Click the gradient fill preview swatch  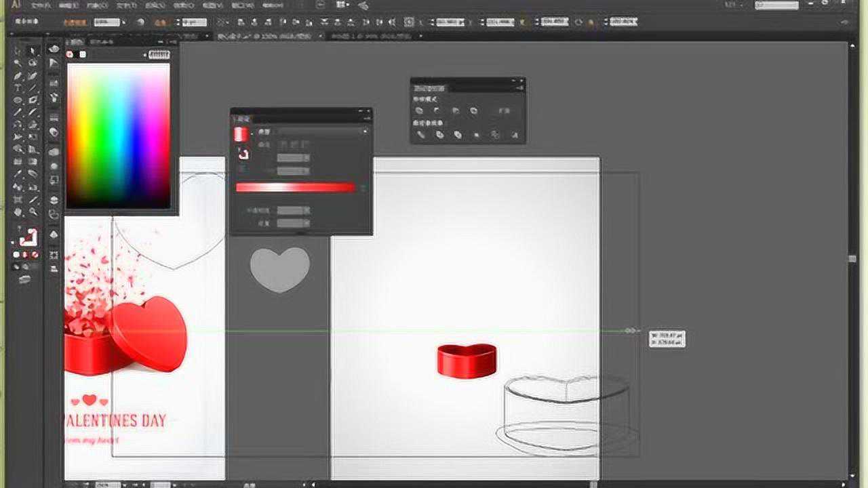click(x=241, y=134)
